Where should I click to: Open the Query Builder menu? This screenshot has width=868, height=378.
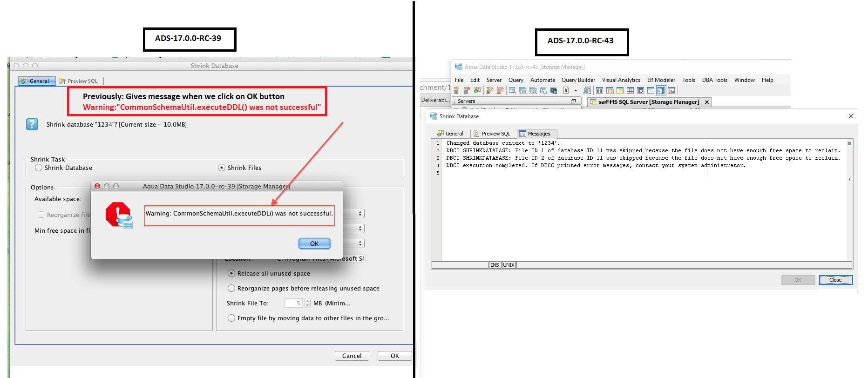(x=578, y=80)
